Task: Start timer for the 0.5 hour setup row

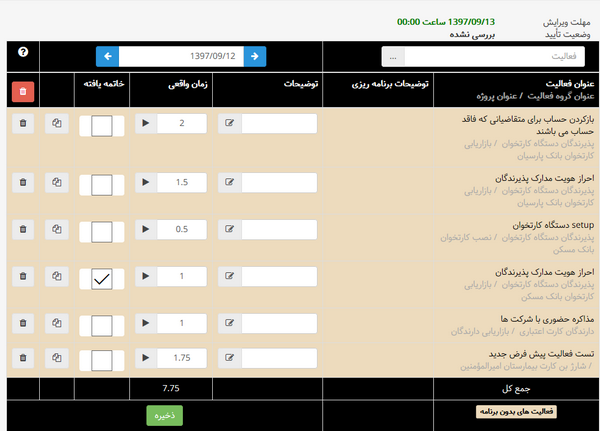Action: 146,229
